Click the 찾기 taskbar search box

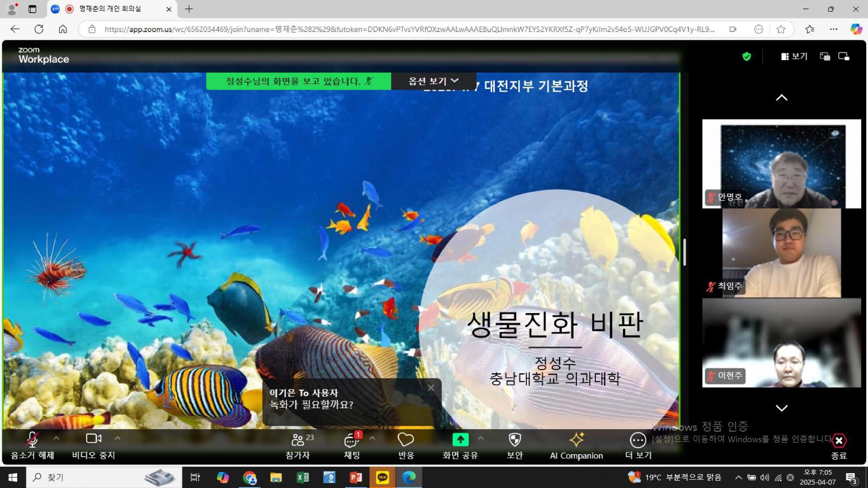point(104,477)
